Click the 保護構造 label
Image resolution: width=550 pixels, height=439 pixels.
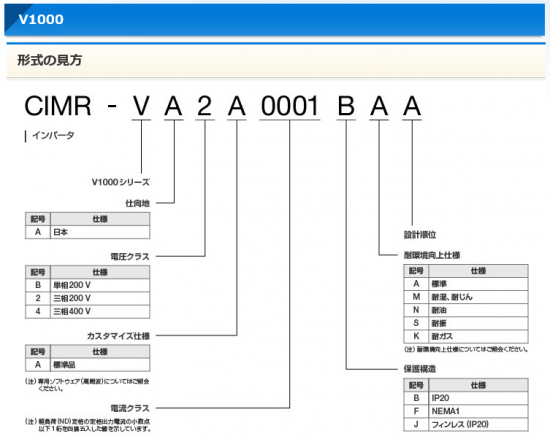point(420,369)
